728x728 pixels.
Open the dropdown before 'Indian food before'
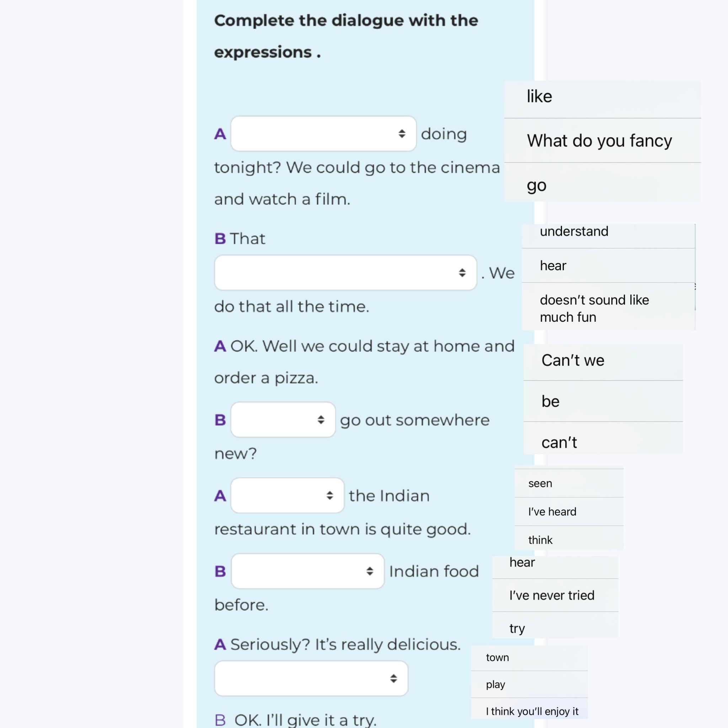[307, 571]
